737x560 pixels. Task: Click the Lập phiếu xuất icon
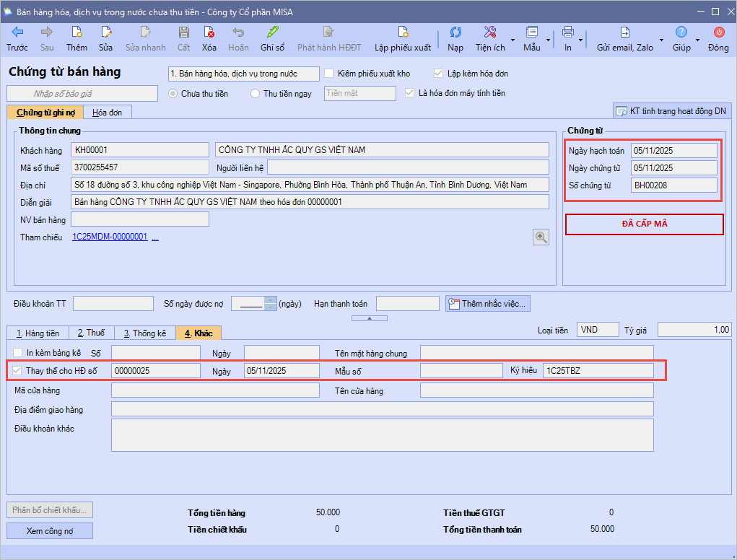tap(403, 32)
